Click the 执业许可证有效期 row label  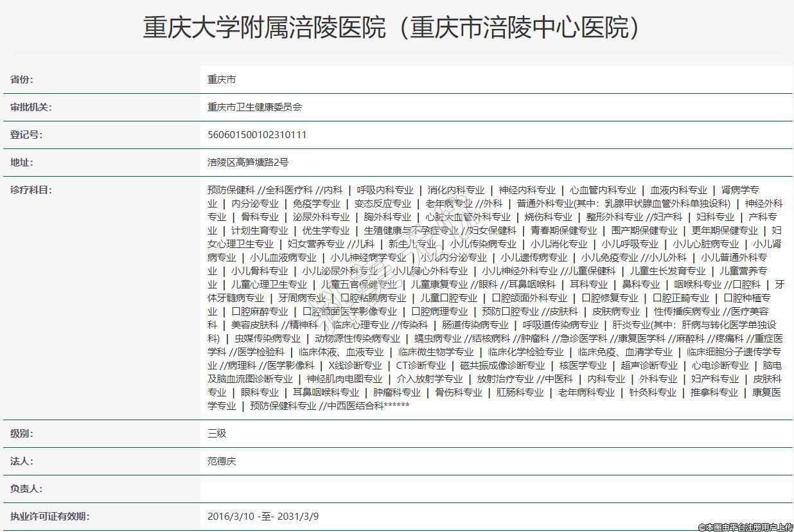tap(49, 517)
